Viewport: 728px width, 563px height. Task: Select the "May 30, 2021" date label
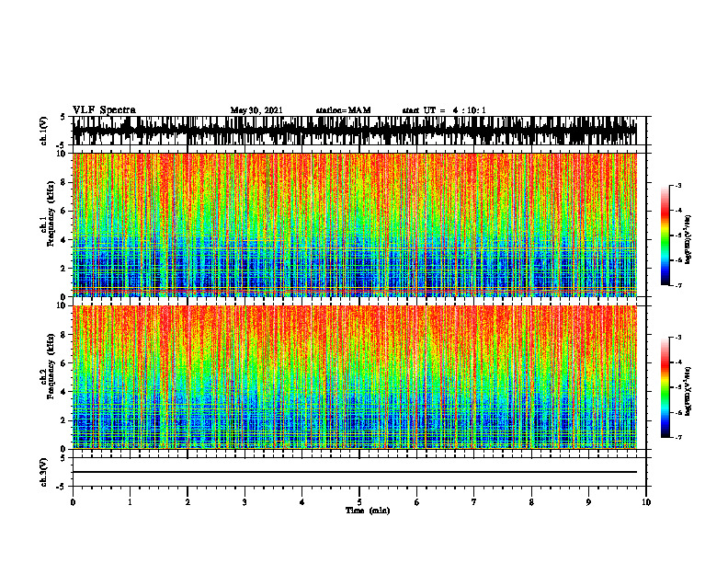point(256,110)
